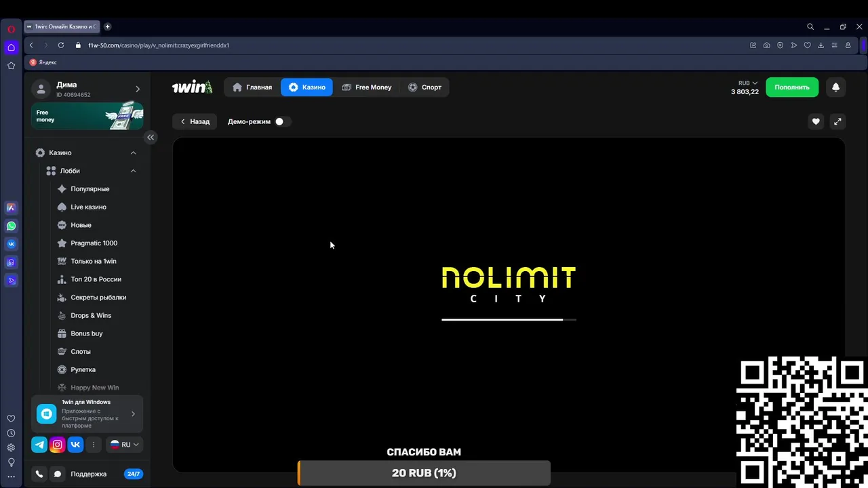Click the 1win logo
The image size is (868, 488).
click(192, 87)
